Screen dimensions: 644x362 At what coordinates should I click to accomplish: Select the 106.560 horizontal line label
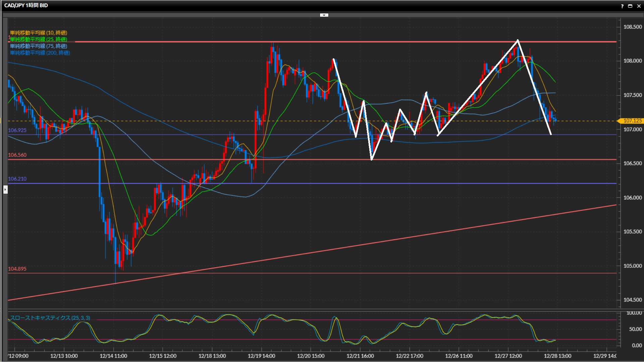(17, 155)
